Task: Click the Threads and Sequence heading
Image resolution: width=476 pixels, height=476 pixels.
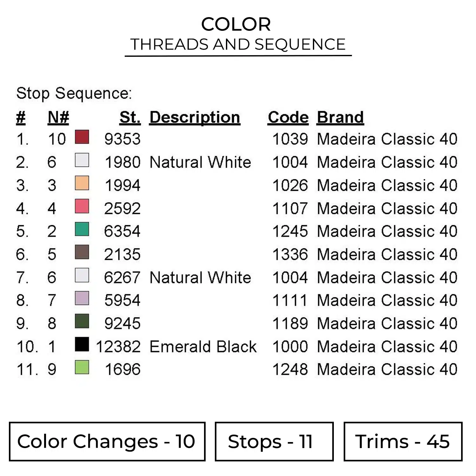Action: (238, 44)
